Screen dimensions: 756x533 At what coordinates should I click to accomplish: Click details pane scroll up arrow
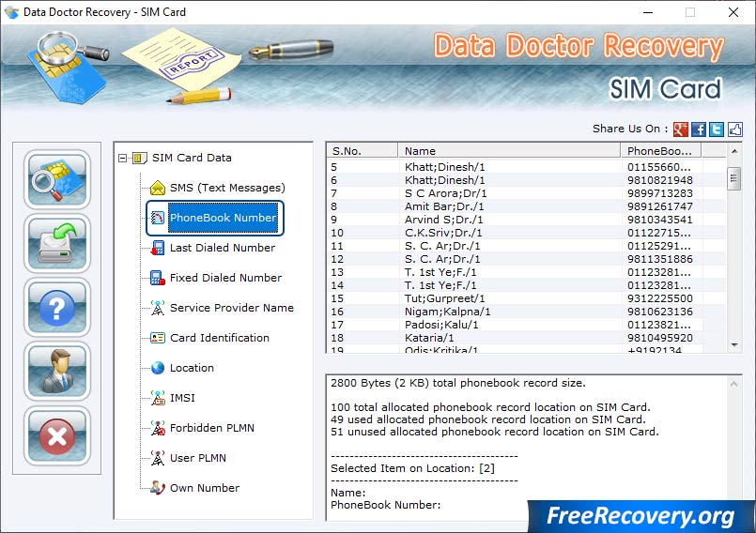tap(733, 384)
